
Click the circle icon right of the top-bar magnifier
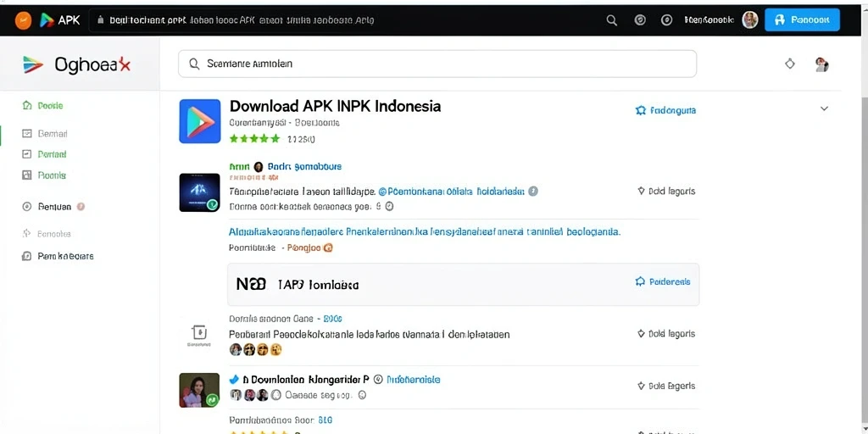[640, 20]
